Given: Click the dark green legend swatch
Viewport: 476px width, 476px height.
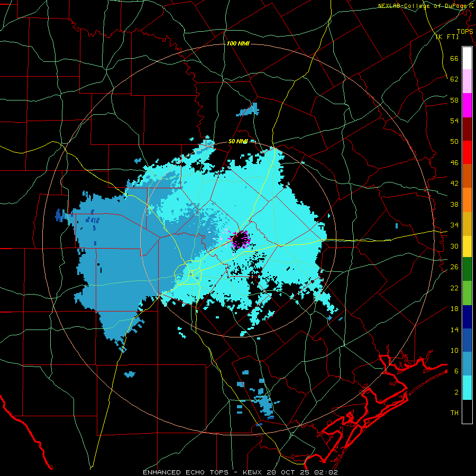Looking at the screenshot, I should [x=467, y=269].
